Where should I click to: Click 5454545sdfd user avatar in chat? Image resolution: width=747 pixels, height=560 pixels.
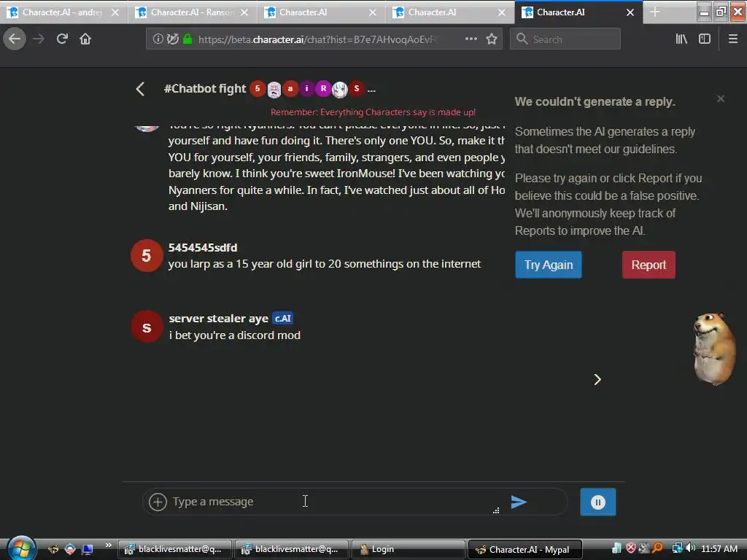tap(147, 256)
